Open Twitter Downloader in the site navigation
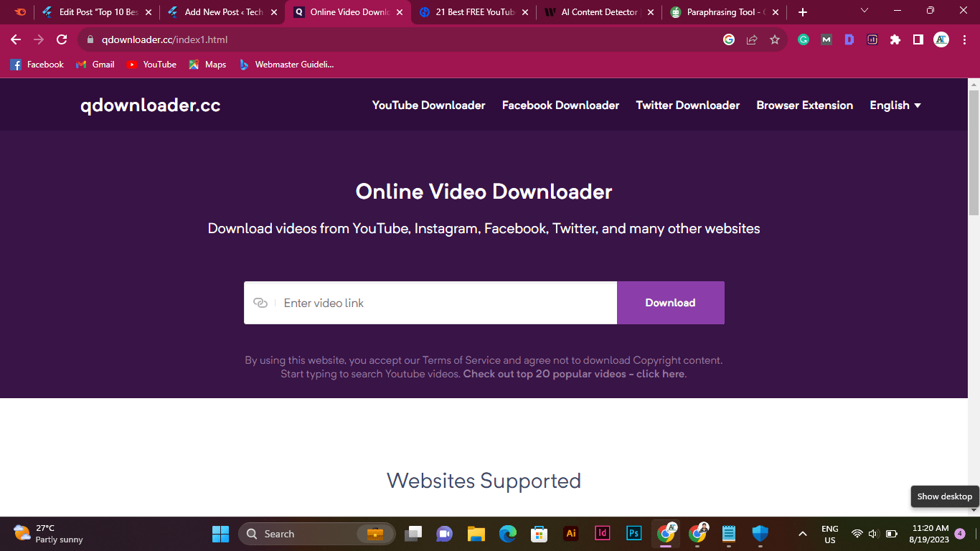980x551 pixels. pyautogui.click(x=687, y=105)
